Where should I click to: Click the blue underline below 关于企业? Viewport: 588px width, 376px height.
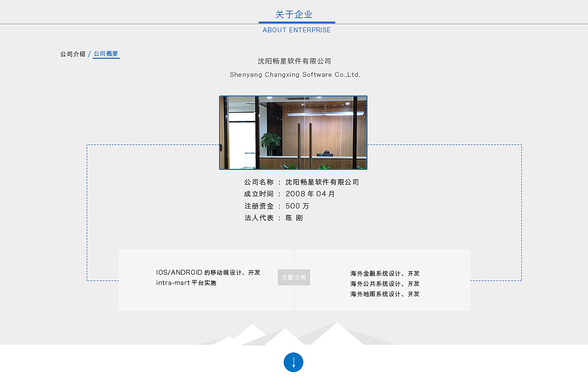(296, 23)
